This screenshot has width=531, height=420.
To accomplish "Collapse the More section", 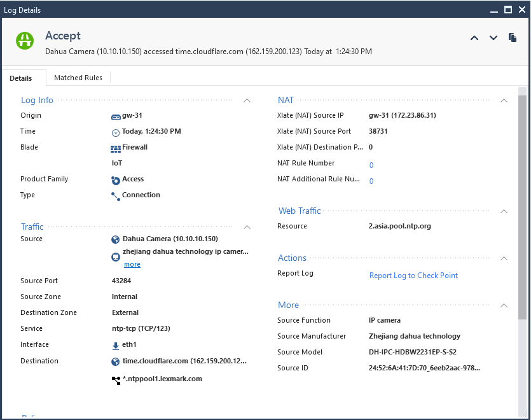I will tap(504, 305).
